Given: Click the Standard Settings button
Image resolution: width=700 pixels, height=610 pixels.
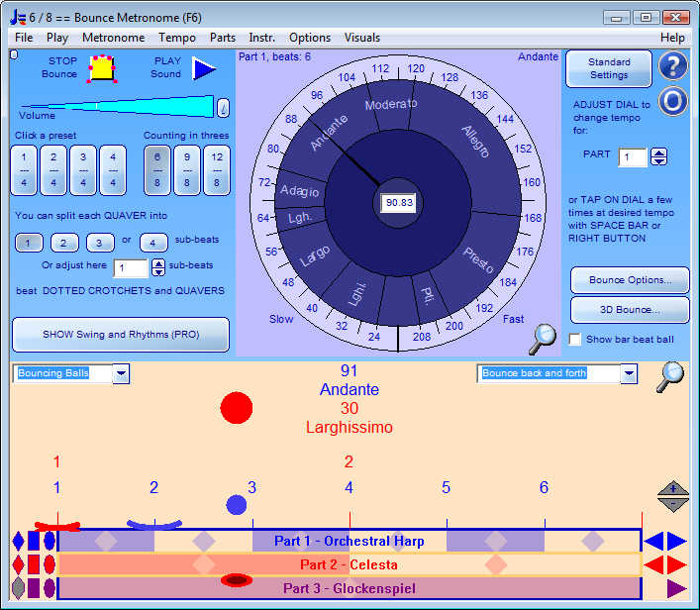Looking at the screenshot, I should click(x=609, y=68).
